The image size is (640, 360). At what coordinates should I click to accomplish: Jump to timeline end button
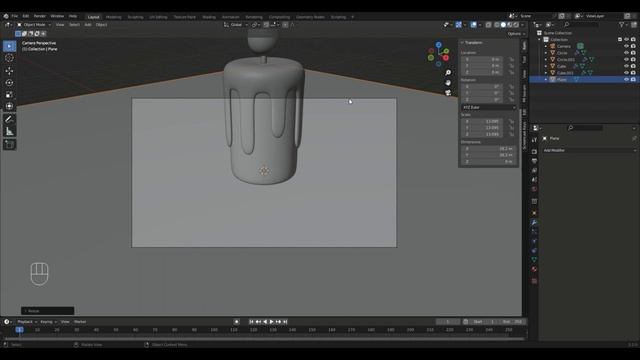(285, 322)
